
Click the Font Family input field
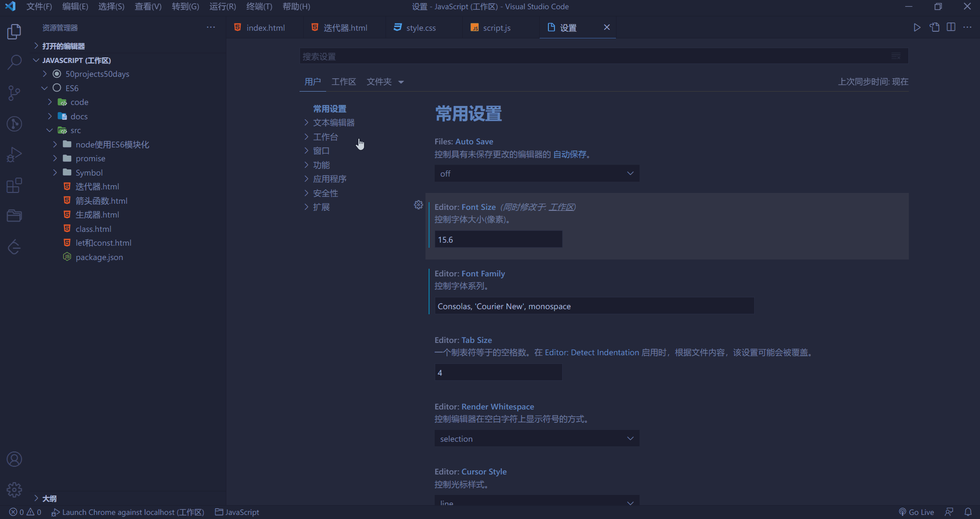coord(594,306)
